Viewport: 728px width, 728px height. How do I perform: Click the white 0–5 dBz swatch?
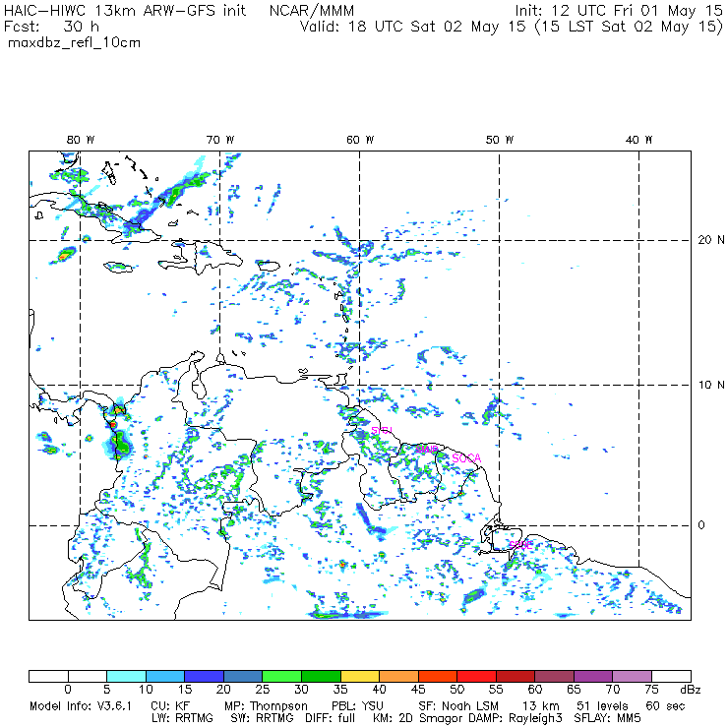pyautogui.click(x=88, y=676)
